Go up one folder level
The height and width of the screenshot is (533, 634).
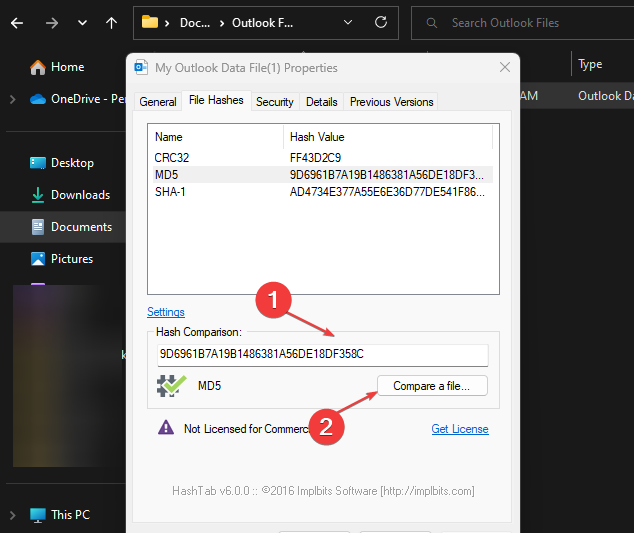[111, 23]
